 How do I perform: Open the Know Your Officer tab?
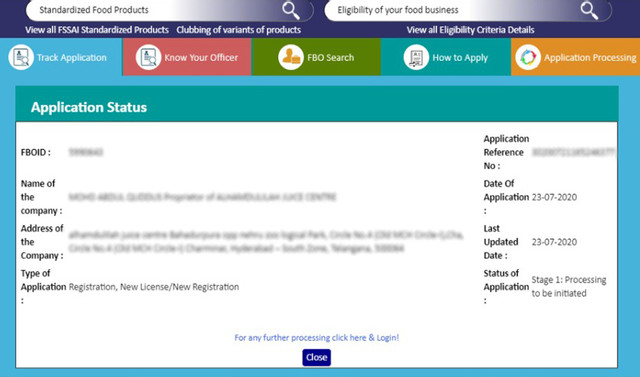[x=187, y=57]
